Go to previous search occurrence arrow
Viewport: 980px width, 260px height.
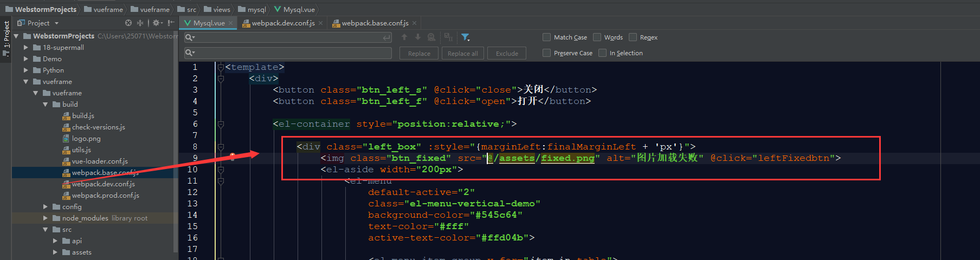click(x=404, y=37)
